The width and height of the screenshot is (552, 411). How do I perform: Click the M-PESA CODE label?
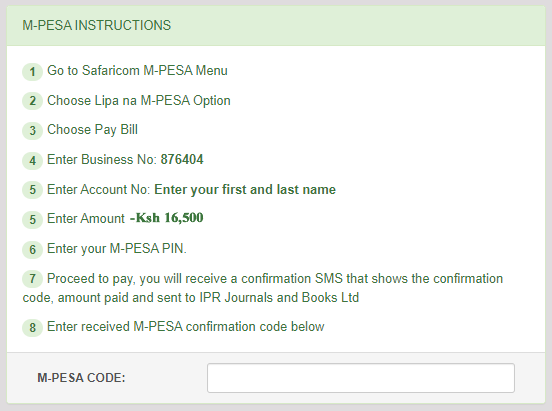coord(81,378)
